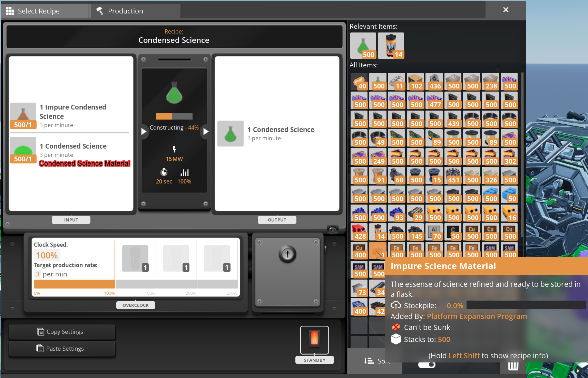
Task: Pick the orange frame stack of 302
Action: pos(509,157)
